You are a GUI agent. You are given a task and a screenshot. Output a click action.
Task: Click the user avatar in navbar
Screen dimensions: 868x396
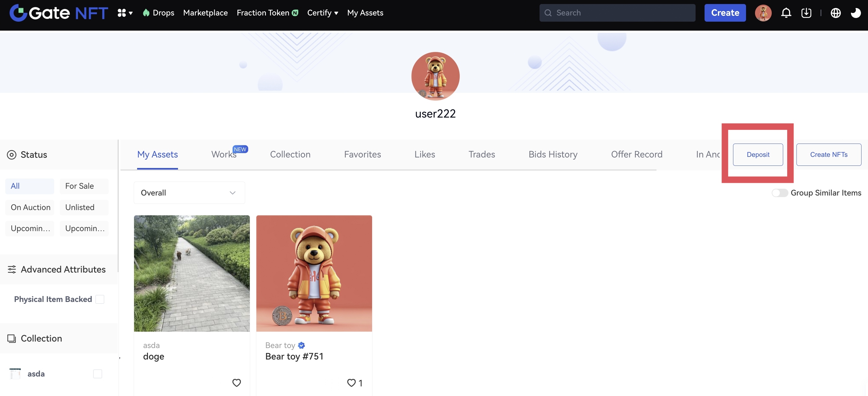[x=763, y=13]
